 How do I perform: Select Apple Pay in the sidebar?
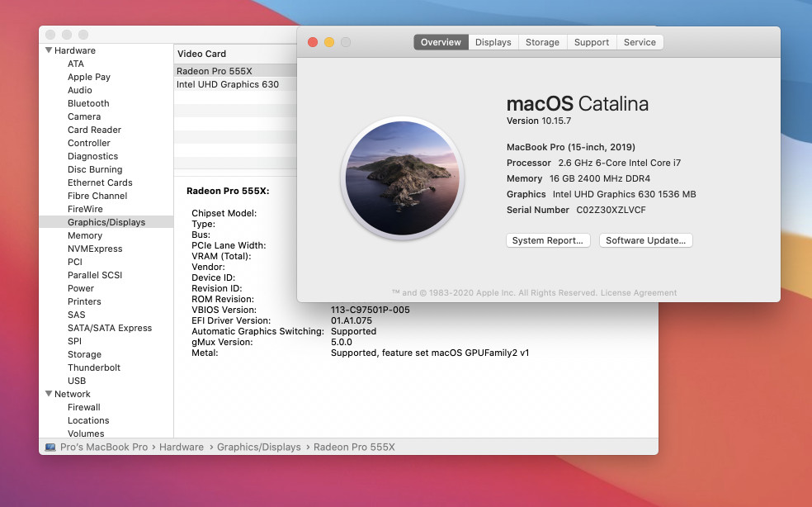(x=89, y=77)
